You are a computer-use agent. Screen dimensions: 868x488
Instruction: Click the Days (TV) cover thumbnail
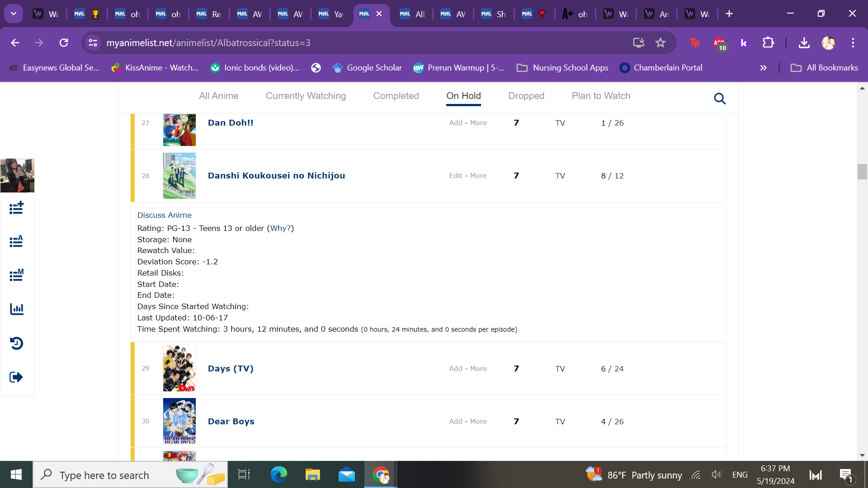(x=179, y=368)
